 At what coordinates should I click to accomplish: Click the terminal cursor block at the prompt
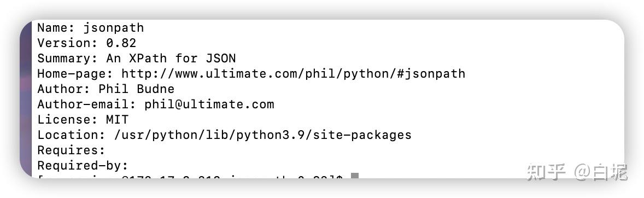coord(355,176)
